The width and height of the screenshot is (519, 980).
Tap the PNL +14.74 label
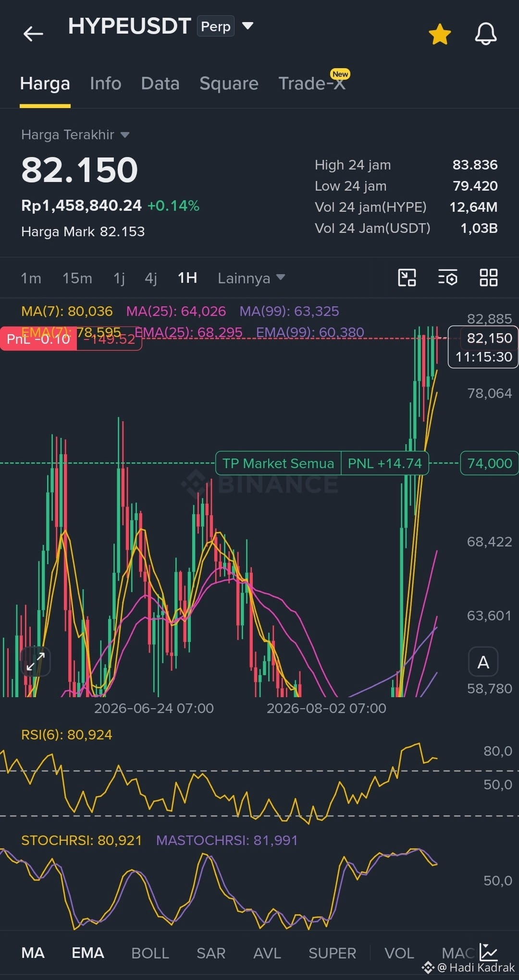(x=384, y=463)
